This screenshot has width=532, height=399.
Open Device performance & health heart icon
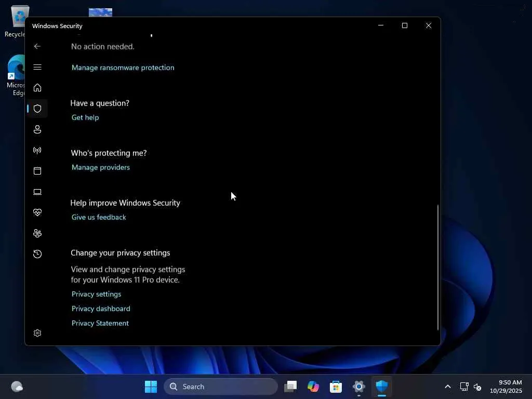[x=37, y=212]
